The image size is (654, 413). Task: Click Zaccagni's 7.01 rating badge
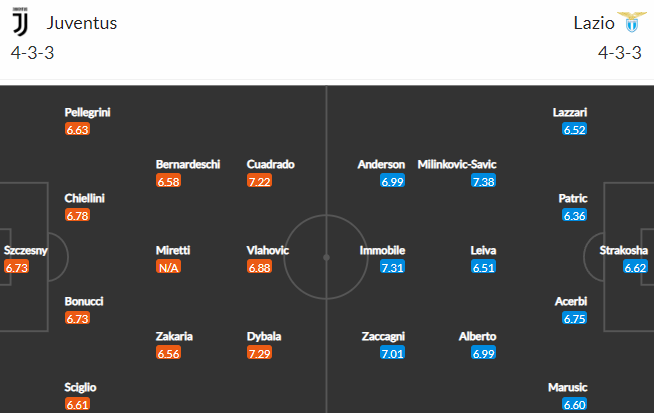(392, 353)
